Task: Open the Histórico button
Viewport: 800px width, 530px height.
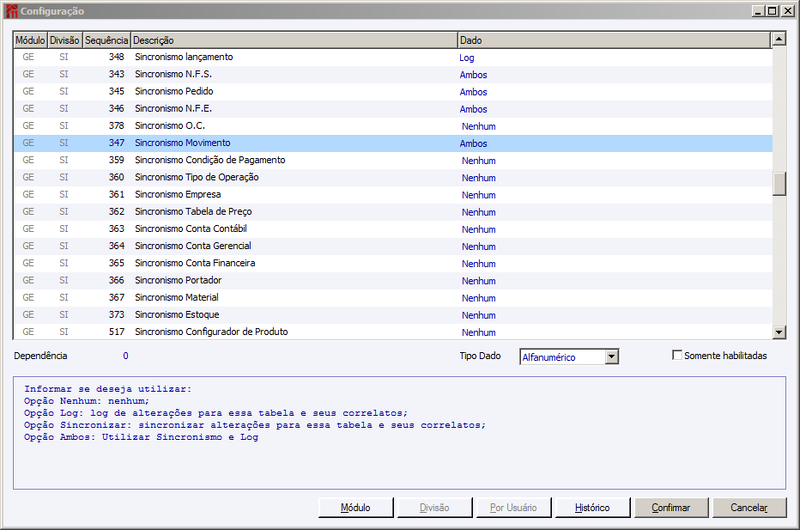Action: 592,508
